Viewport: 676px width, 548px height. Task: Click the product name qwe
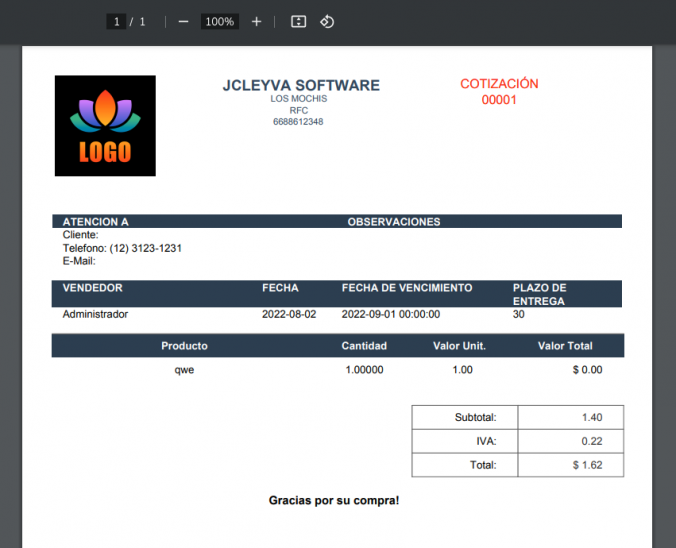click(x=184, y=369)
